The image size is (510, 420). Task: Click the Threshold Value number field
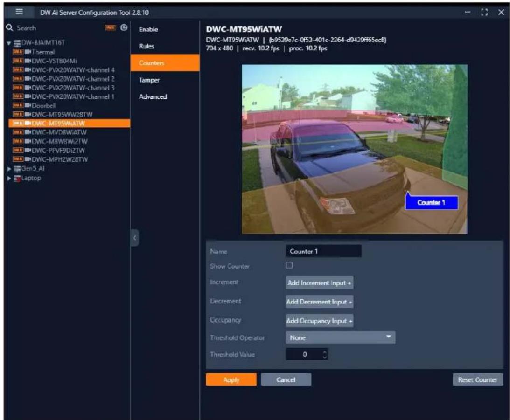coord(307,354)
